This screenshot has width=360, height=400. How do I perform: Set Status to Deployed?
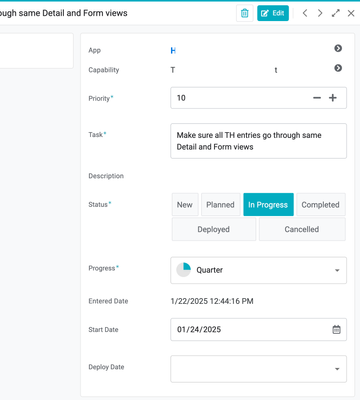click(x=214, y=229)
